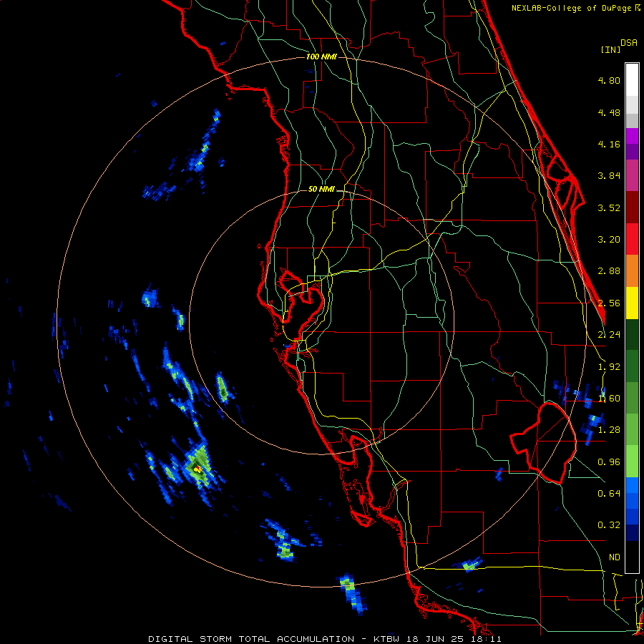Pick the dark red legend swatch
Image resolution: width=644 pixels, height=644 pixels.
pos(632,208)
